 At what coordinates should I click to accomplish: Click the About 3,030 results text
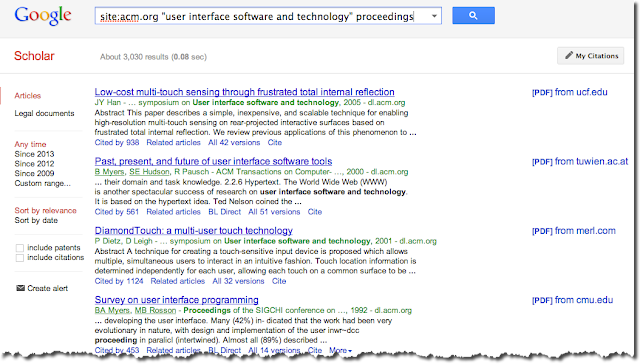point(153,57)
